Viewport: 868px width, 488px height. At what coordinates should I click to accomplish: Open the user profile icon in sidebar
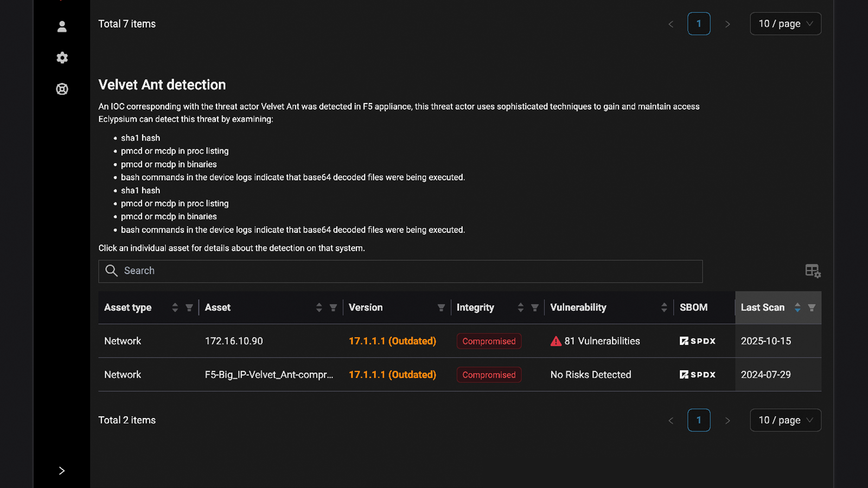coord(62,27)
